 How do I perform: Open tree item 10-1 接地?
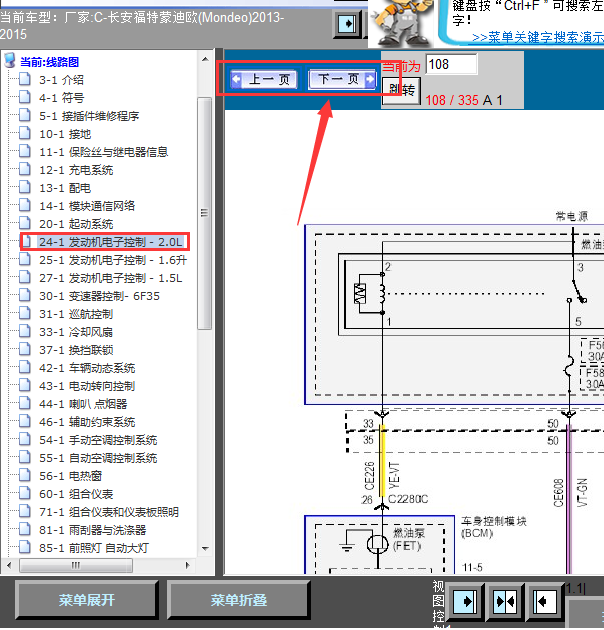pyautogui.click(x=65, y=134)
